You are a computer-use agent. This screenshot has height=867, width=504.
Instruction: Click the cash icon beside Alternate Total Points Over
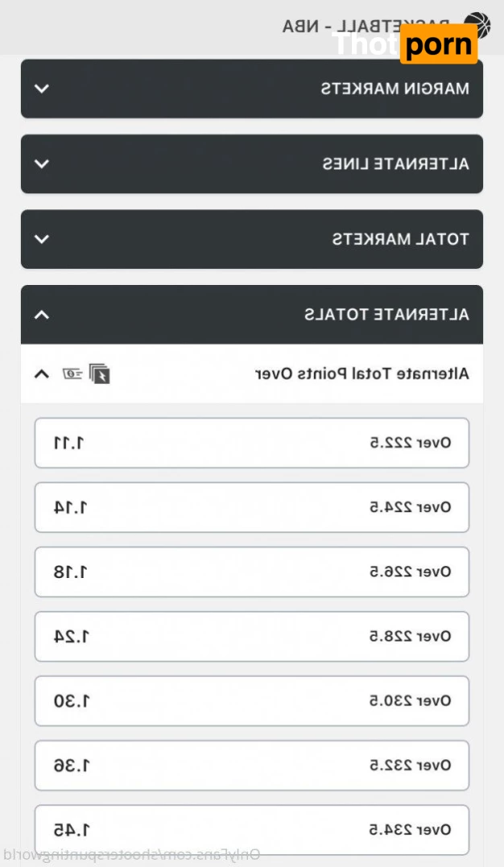point(72,374)
